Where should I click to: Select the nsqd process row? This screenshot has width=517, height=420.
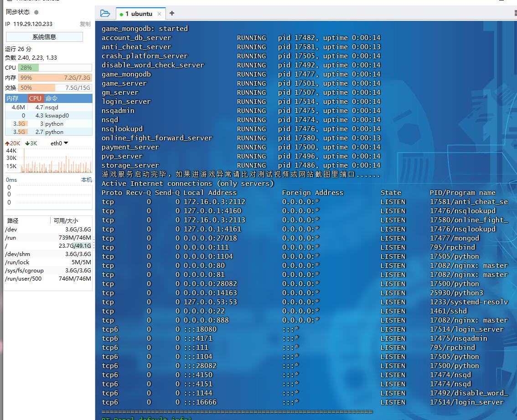coord(48,107)
